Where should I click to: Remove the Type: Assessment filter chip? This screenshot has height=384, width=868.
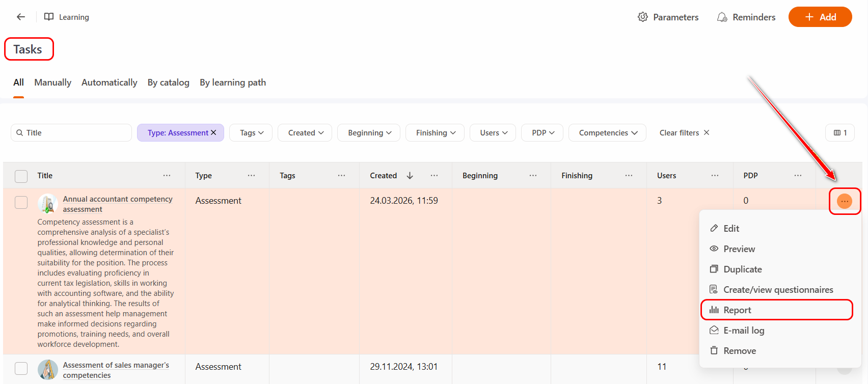(x=214, y=132)
